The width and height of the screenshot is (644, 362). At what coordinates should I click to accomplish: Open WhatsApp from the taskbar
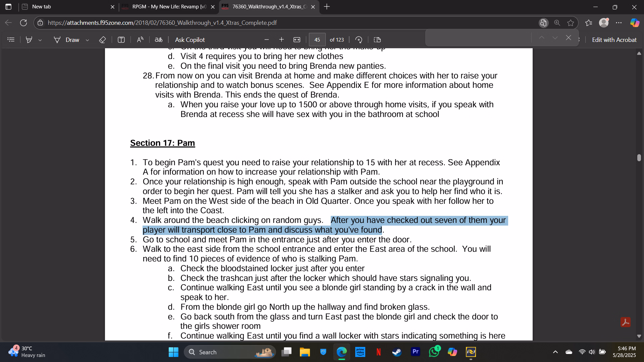(x=434, y=352)
